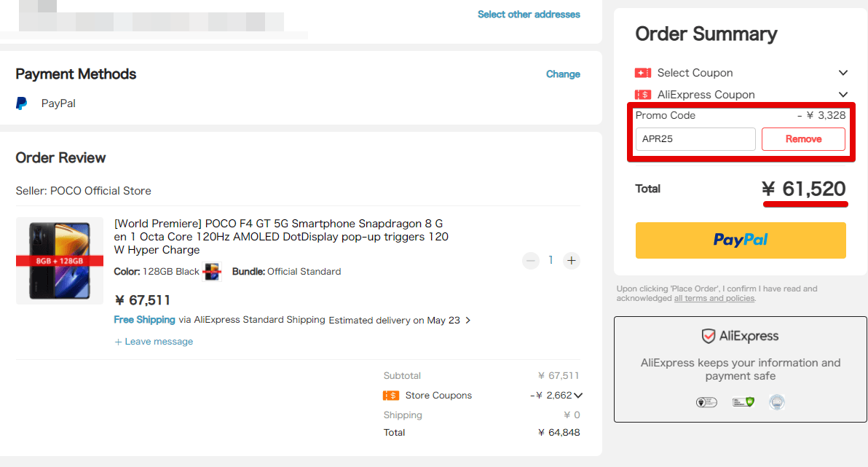Change the payment method
The width and height of the screenshot is (868, 467).
[x=563, y=74]
